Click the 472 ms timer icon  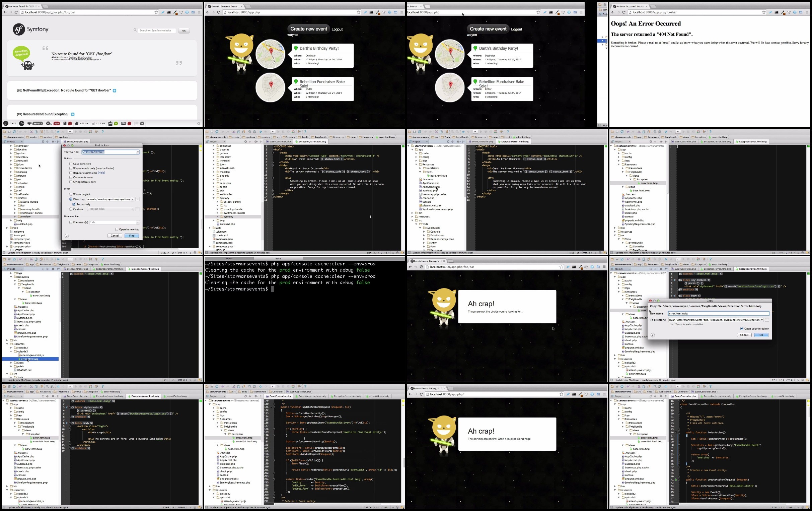click(x=77, y=124)
